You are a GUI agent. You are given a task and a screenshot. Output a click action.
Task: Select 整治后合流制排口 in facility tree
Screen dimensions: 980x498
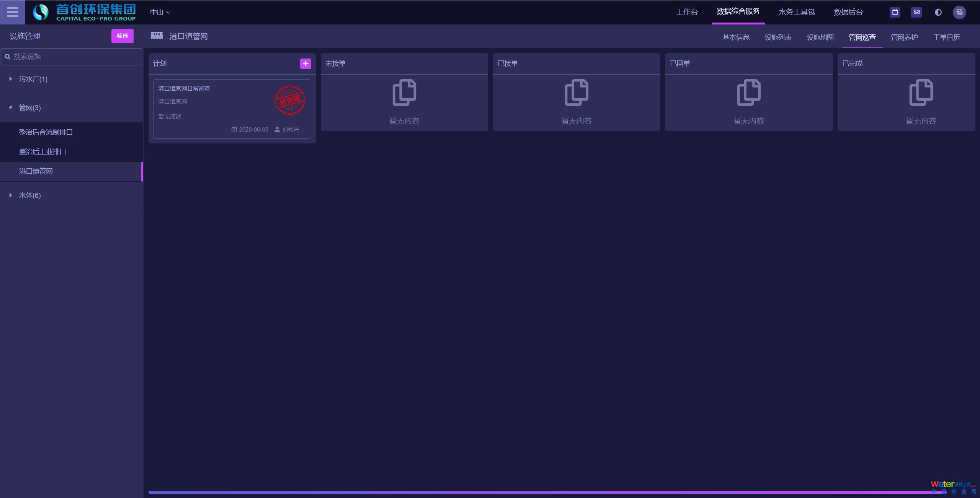[46, 132]
